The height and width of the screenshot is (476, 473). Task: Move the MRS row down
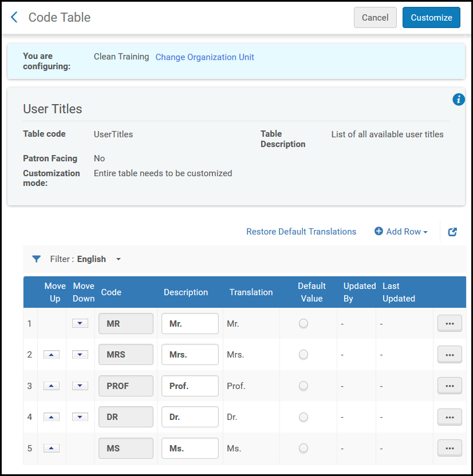click(x=80, y=354)
